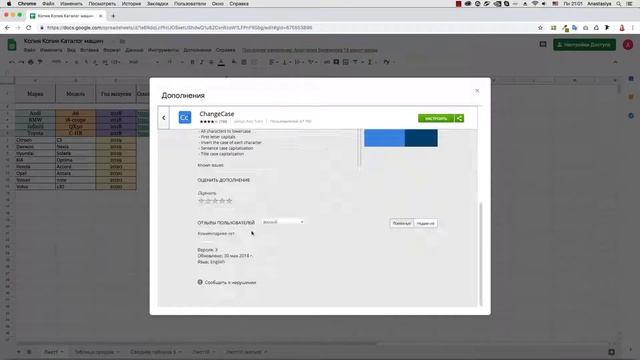640x360 pixels.
Task: Click the Год выпуска header cell
Action: [x=116, y=94]
